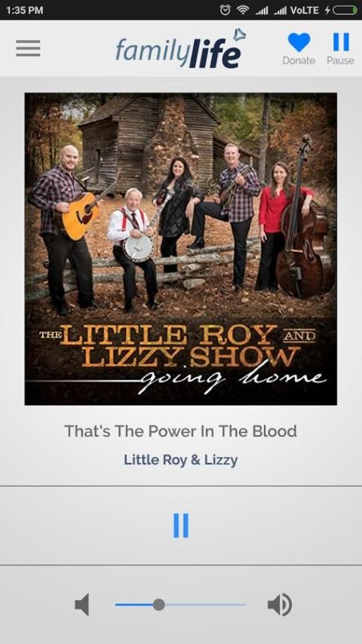Tap the Pause text label in header
Image resolution: width=362 pixels, height=644 pixels.
[x=340, y=60]
